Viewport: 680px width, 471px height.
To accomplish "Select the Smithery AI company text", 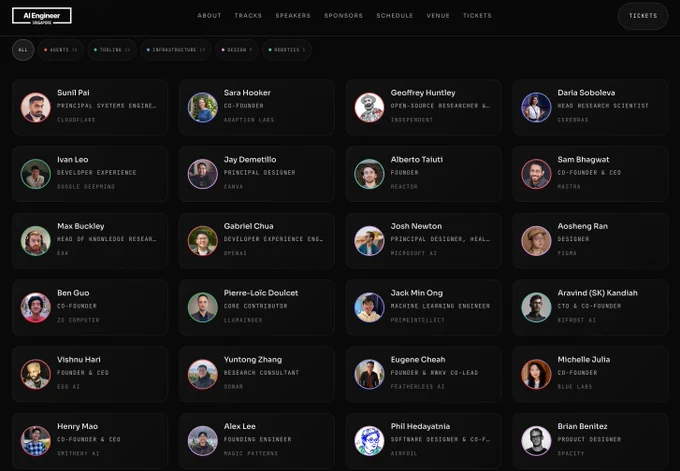I will (x=78, y=453).
